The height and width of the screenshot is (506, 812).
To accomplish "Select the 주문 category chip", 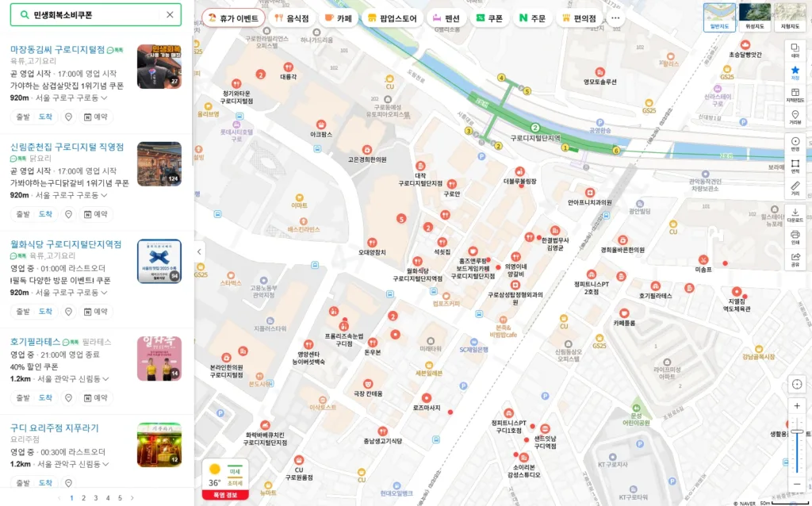I will (532, 18).
